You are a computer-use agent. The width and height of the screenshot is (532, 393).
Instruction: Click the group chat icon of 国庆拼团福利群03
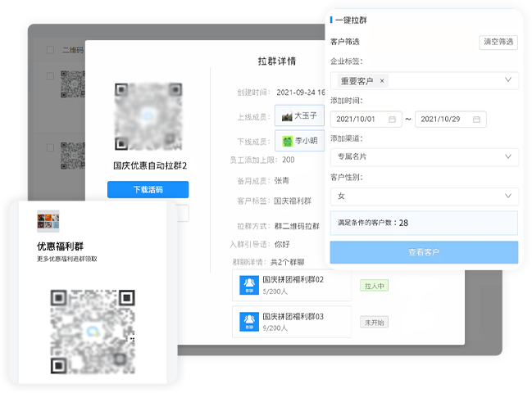click(249, 322)
